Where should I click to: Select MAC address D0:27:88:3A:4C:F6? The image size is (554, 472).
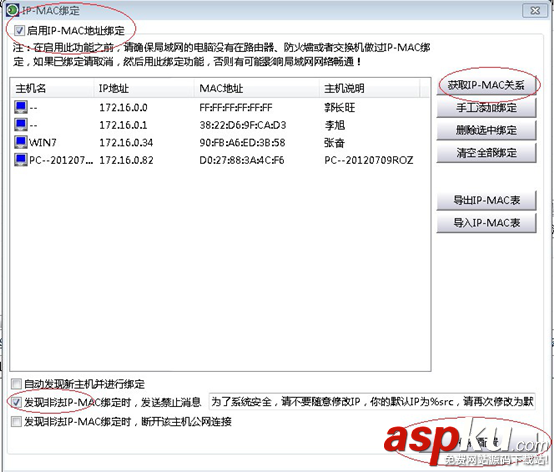[x=242, y=160]
